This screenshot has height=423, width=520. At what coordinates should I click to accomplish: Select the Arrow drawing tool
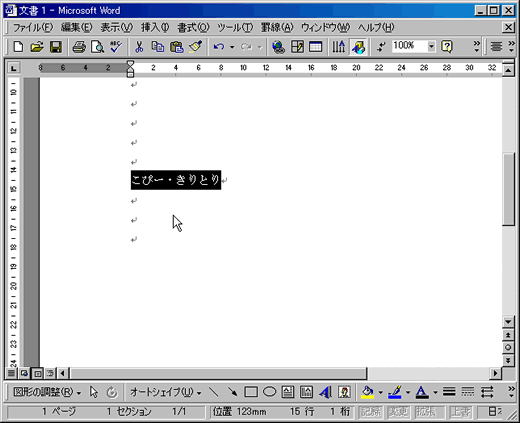(232, 392)
